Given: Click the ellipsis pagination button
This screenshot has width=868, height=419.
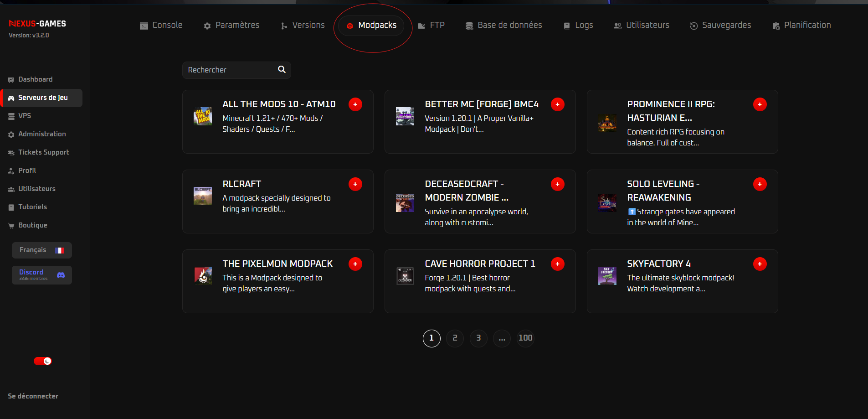Looking at the screenshot, I should (x=502, y=338).
